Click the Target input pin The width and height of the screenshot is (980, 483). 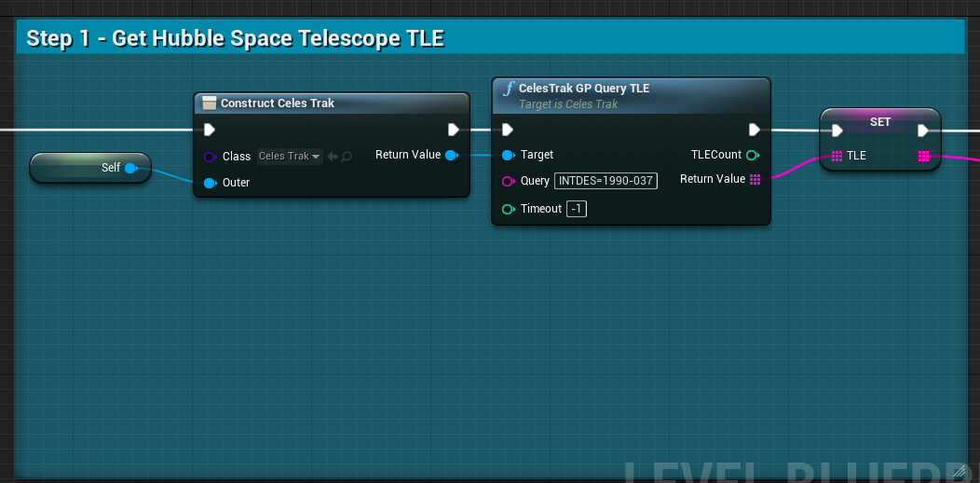click(508, 155)
